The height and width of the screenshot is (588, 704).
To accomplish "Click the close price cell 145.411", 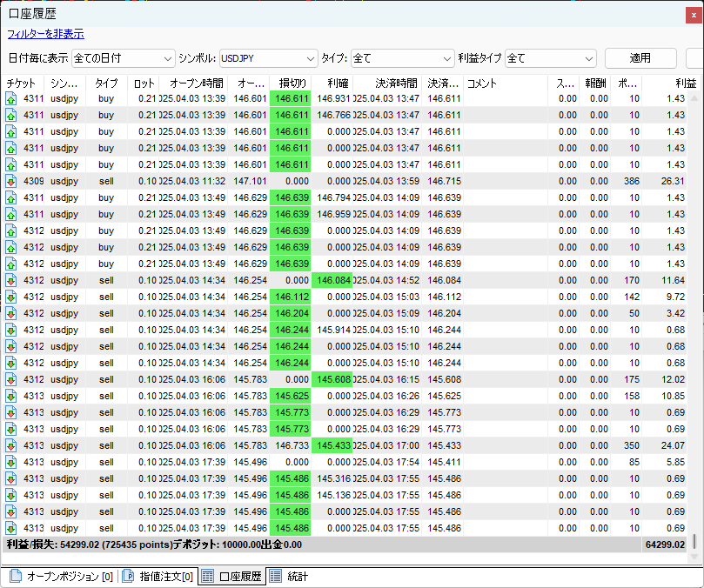I will (x=444, y=463).
